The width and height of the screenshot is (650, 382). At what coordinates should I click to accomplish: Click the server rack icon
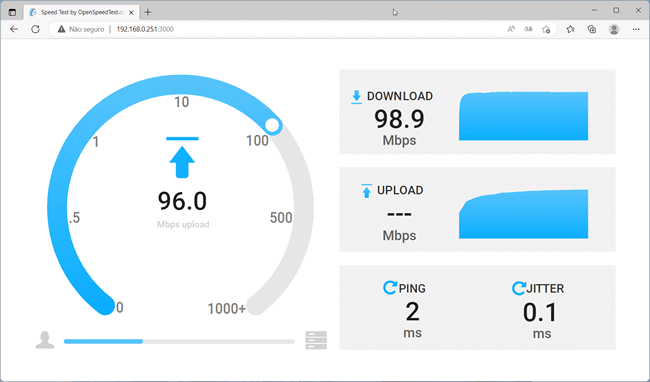click(x=316, y=340)
